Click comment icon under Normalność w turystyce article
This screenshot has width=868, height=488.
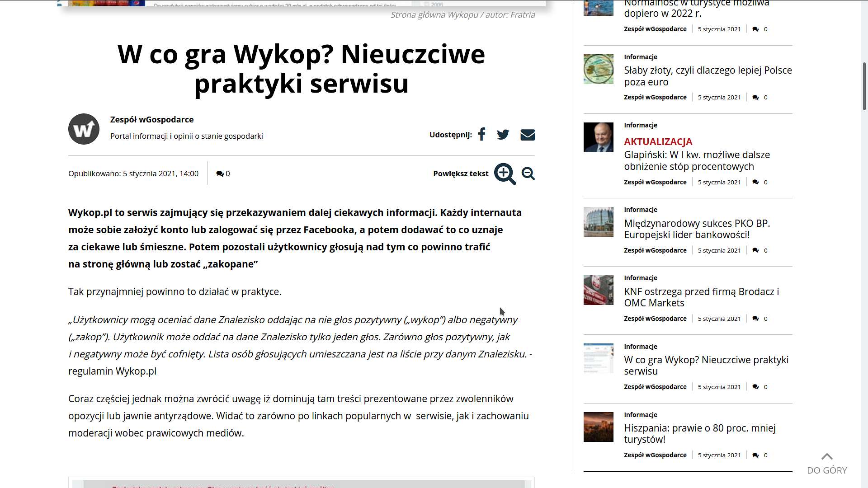[755, 29]
